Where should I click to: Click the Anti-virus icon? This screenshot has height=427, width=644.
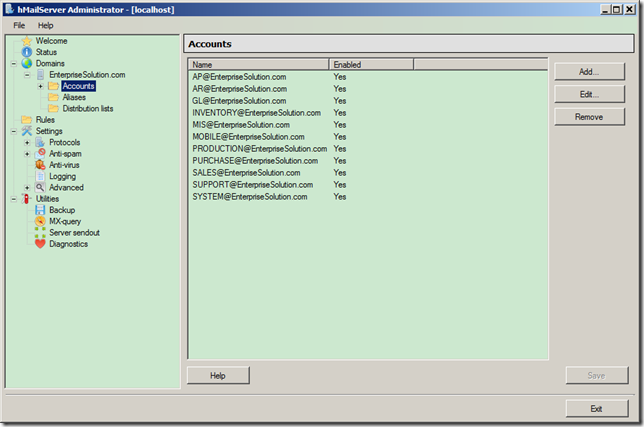(40, 165)
